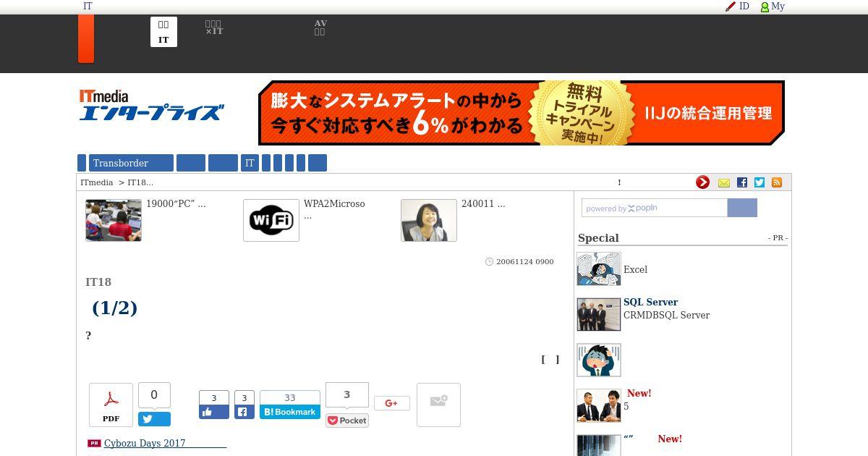The width and height of the screenshot is (868, 456).
Task: Select the ×IT tab in top dark bar
Action: [x=214, y=28]
